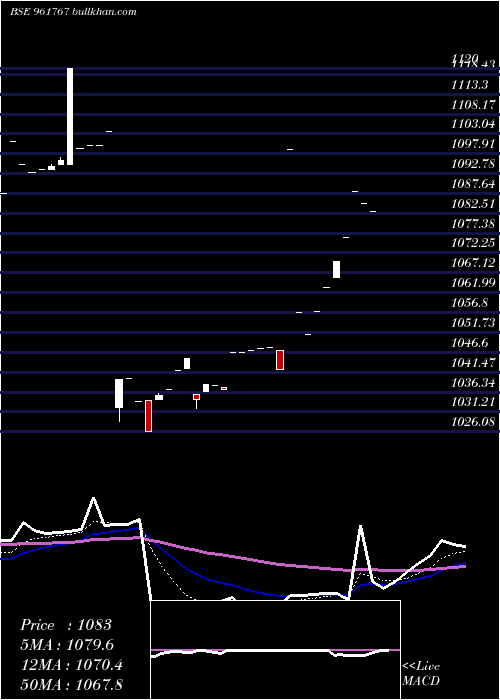Click the 1108.17 price axis label
The image size is (500, 700).
point(473,105)
